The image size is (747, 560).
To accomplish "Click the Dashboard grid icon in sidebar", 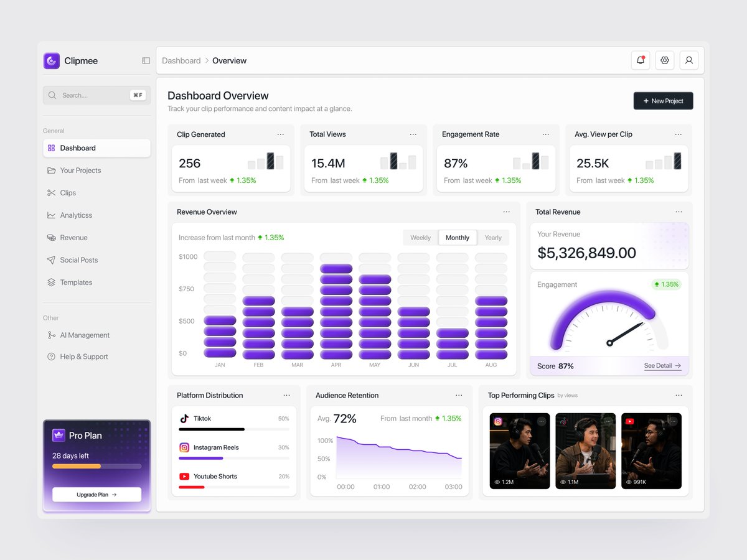I will coord(51,148).
